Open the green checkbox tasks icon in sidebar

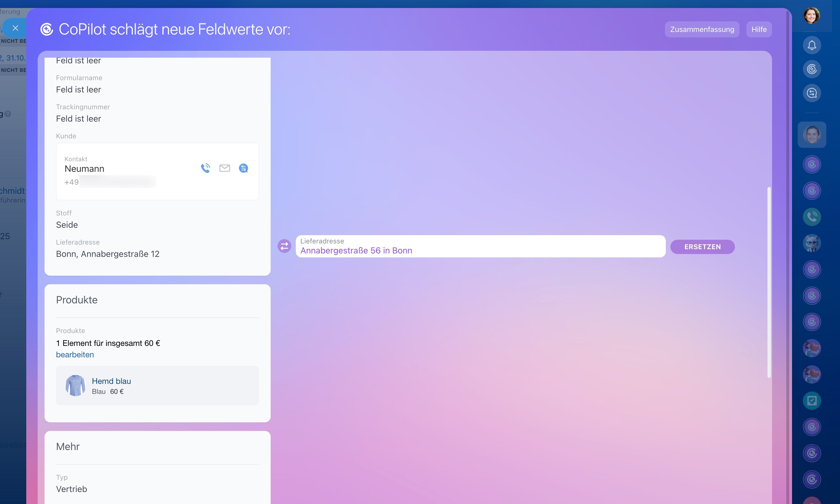812,401
